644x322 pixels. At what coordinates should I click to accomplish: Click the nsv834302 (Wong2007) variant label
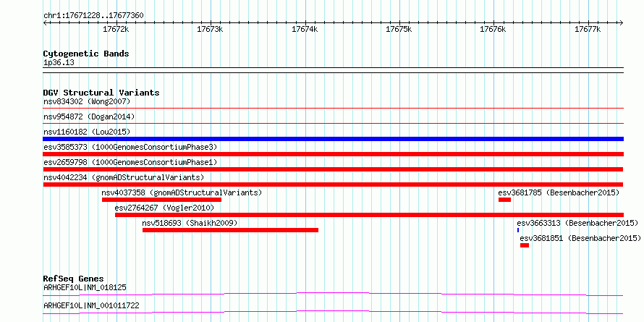pyautogui.click(x=87, y=101)
